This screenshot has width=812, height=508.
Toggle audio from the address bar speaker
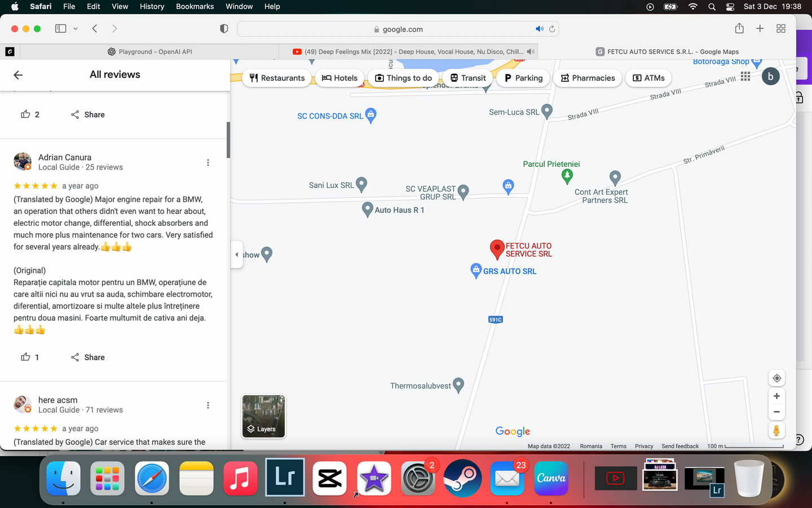click(x=539, y=29)
